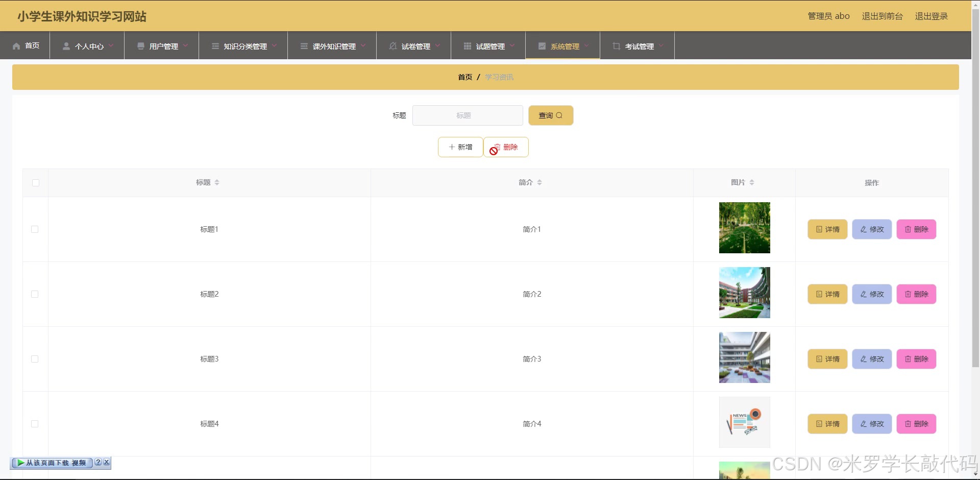980x480 pixels.
Task: Click the 标题 search input field
Action: 468,115
